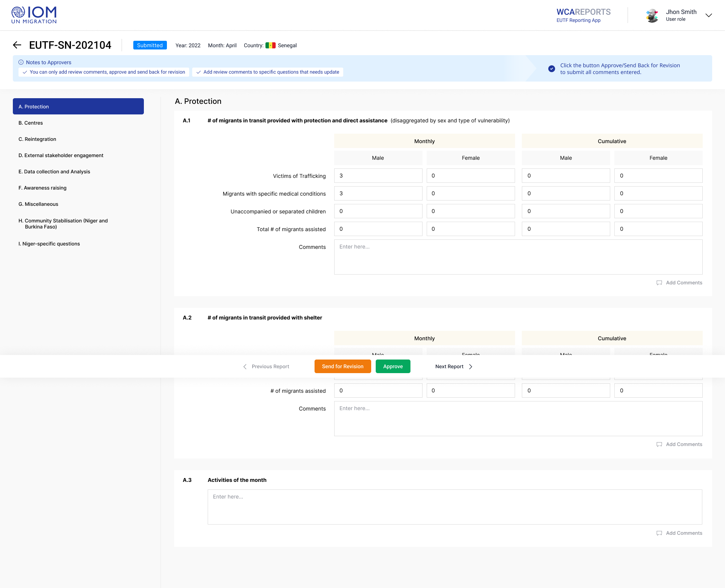Click the Jhon Smith avatar picture
This screenshot has width=725, height=588.
point(652,15)
